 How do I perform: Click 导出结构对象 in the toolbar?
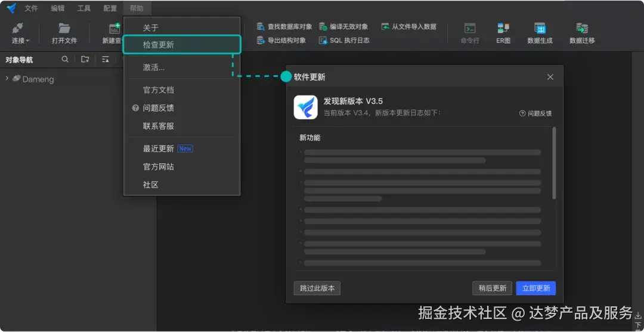[281, 40]
